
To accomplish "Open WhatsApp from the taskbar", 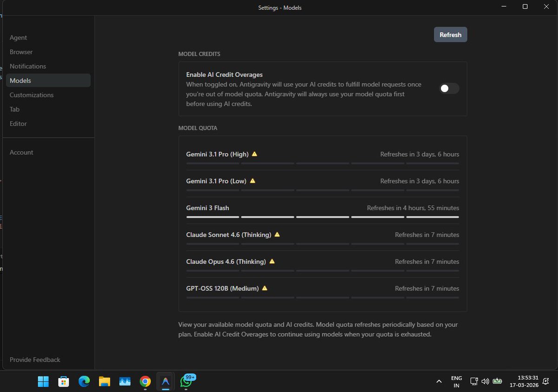I will [186, 382].
